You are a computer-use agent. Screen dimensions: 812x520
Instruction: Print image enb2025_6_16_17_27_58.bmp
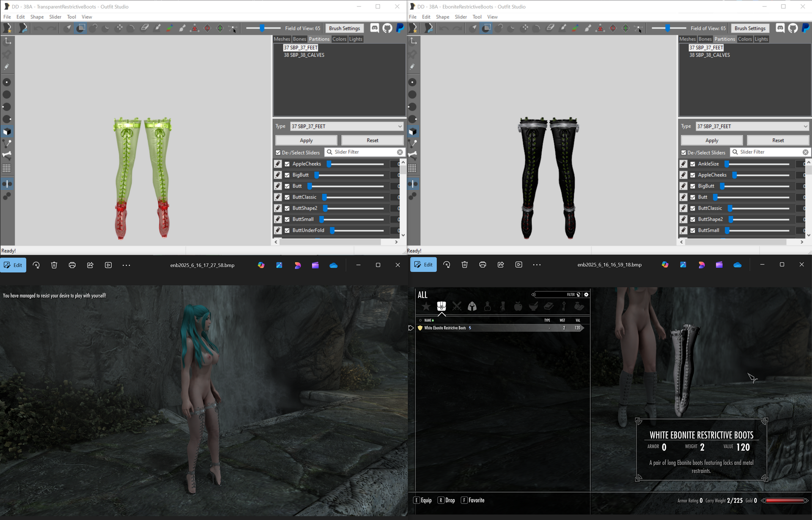point(72,265)
